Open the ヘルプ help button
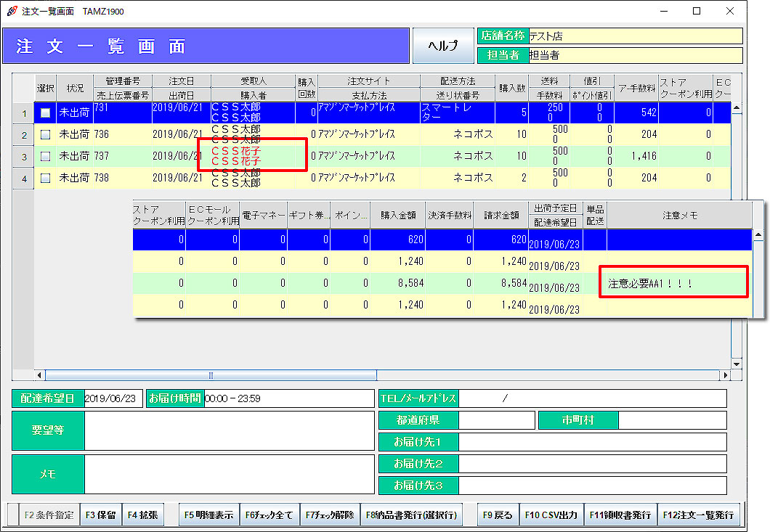770x532 pixels. [442, 46]
